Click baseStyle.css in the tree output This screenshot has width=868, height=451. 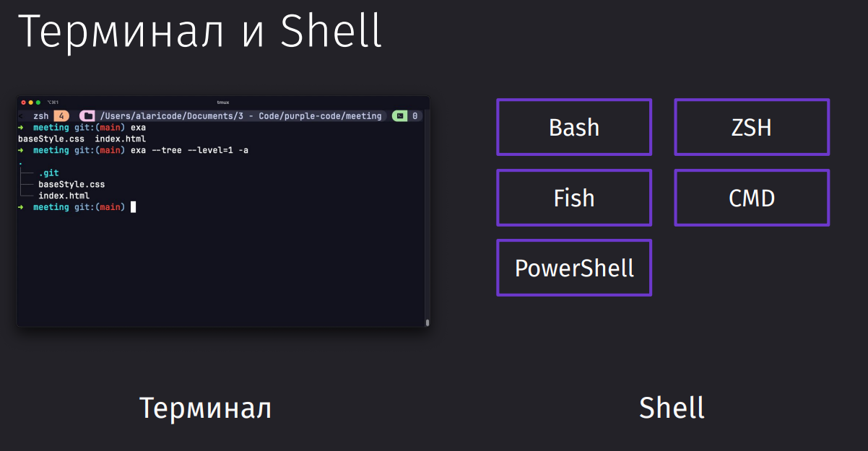click(71, 185)
